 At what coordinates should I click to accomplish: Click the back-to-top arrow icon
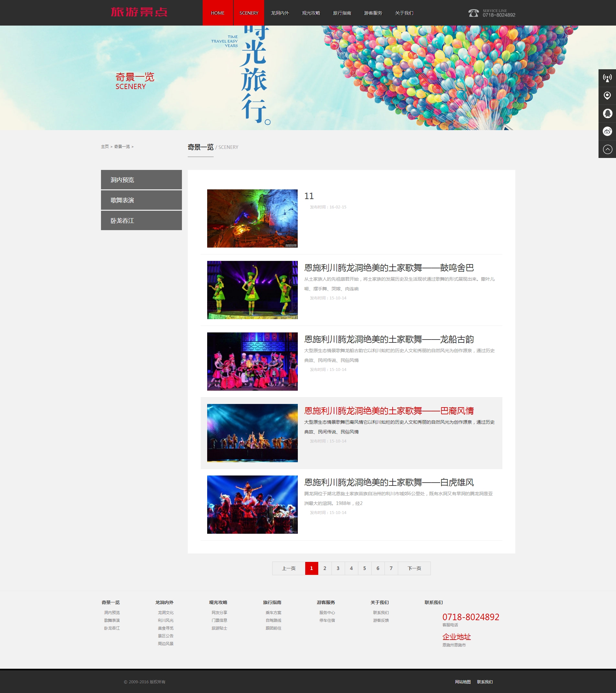click(x=607, y=149)
